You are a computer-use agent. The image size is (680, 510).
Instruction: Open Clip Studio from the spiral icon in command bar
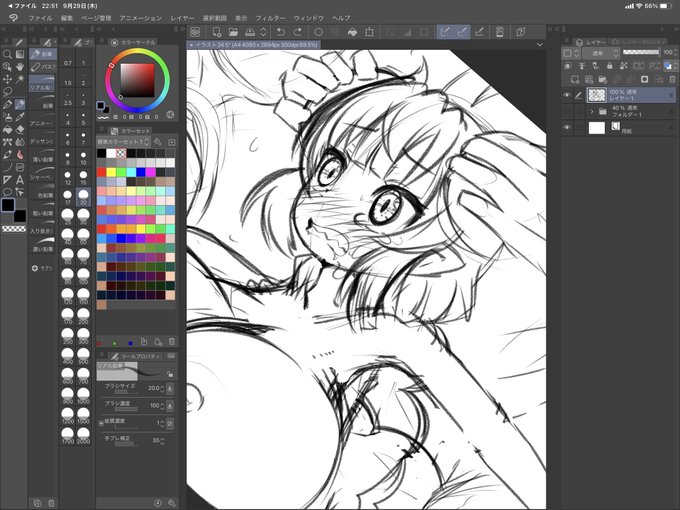tap(196, 32)
